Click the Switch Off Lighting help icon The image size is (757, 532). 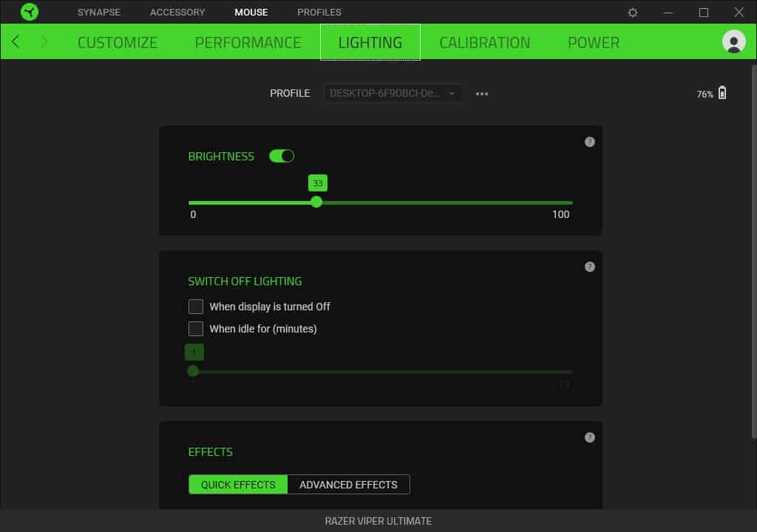589,267
